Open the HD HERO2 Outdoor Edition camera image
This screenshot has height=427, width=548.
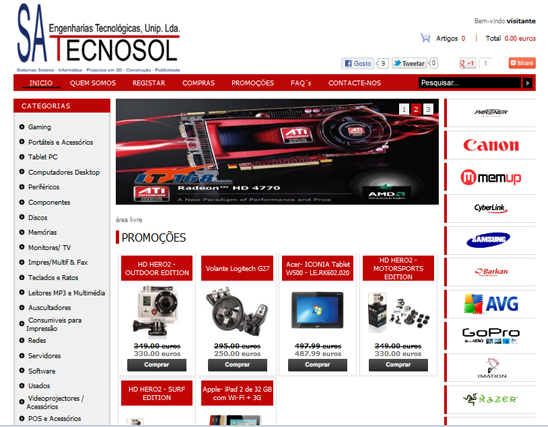click(x=156, y=312)
